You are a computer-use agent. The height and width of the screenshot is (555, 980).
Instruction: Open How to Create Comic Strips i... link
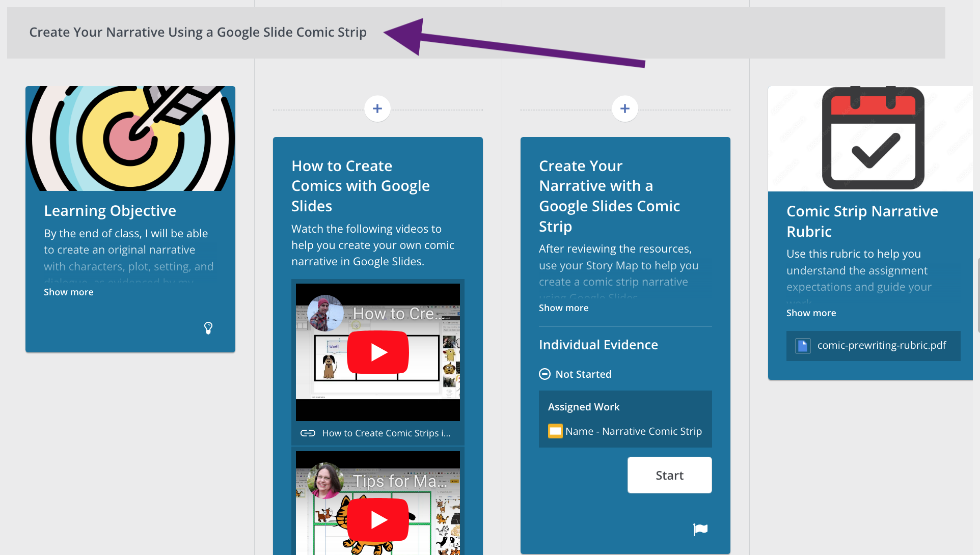coord(386,433)
